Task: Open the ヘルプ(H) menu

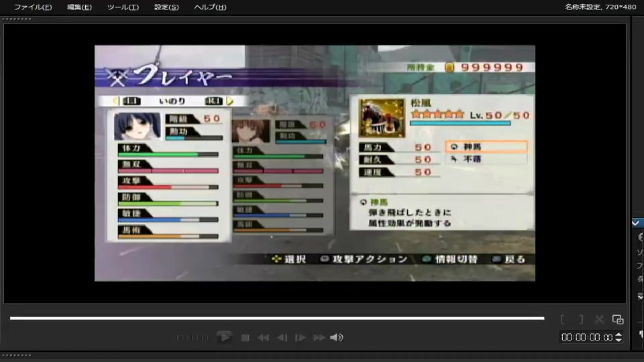Action: pyautogui.click(x=210, y=7)
